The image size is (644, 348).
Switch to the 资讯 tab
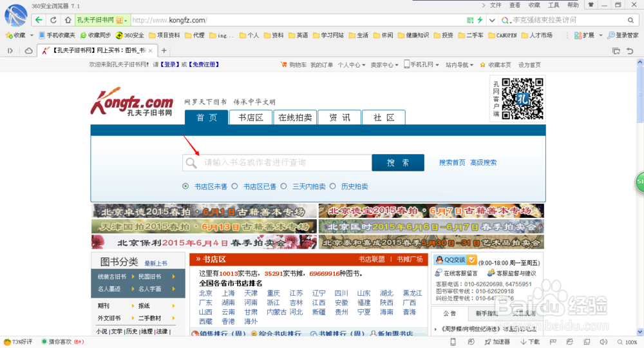[339, 117]
